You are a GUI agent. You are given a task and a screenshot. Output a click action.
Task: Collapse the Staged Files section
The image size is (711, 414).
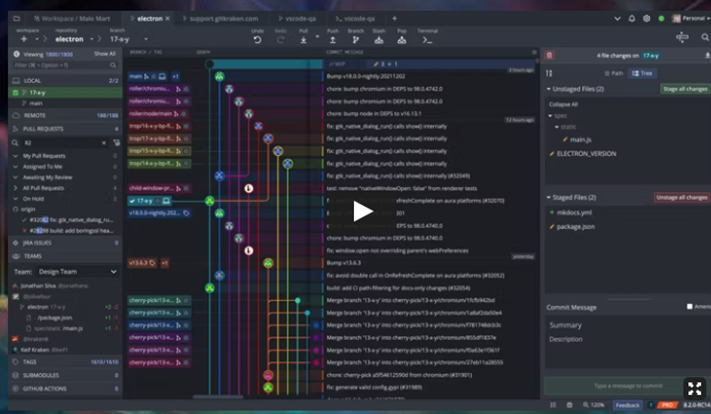coord(549,198)
